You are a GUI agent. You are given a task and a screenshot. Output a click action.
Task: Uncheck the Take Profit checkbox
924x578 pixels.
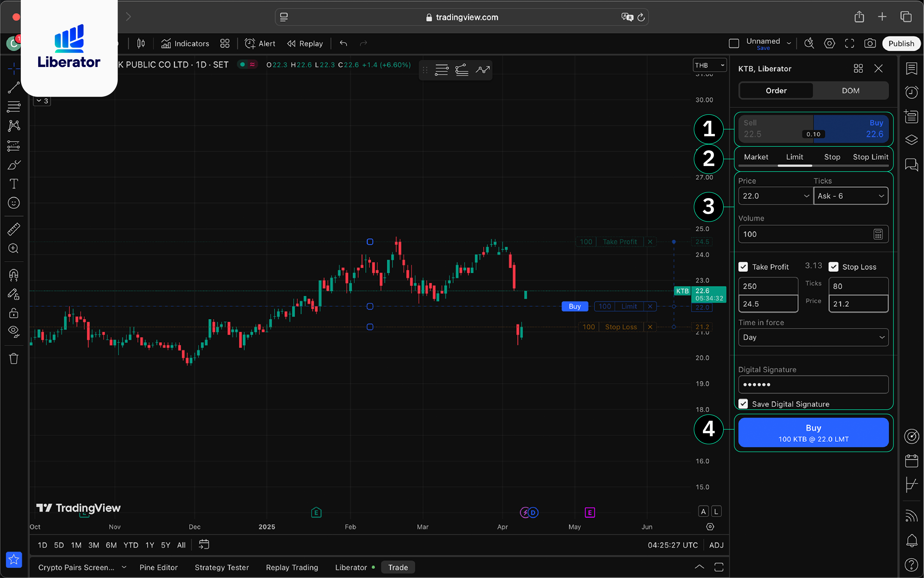[743, 267]
